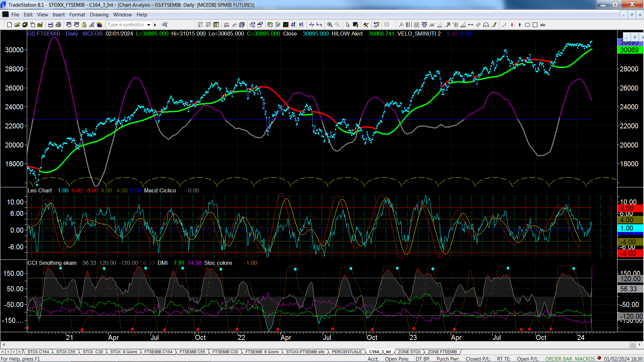644x362 pixels.
Task: Go to first workspace tab with the arrow
Action: pyautogui.click(x=3, y=352)
